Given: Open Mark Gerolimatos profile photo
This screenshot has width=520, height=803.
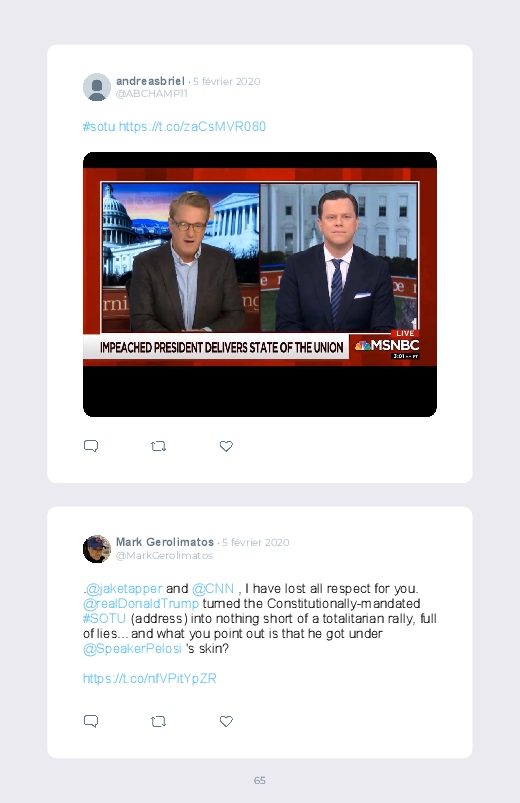Looking at the screenshot, I should 97,549.
